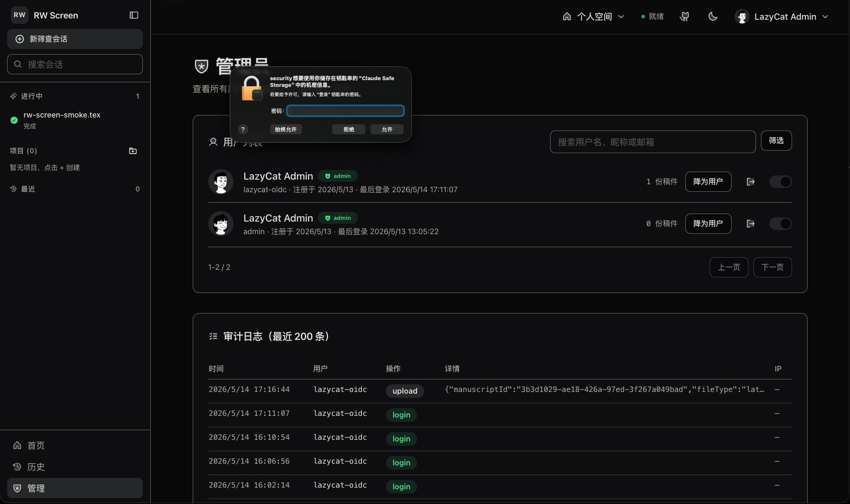Viewport: 850px width, 504px height.
Task: Click admin badge on lazycat-oidc row
Action: point(338,176)
